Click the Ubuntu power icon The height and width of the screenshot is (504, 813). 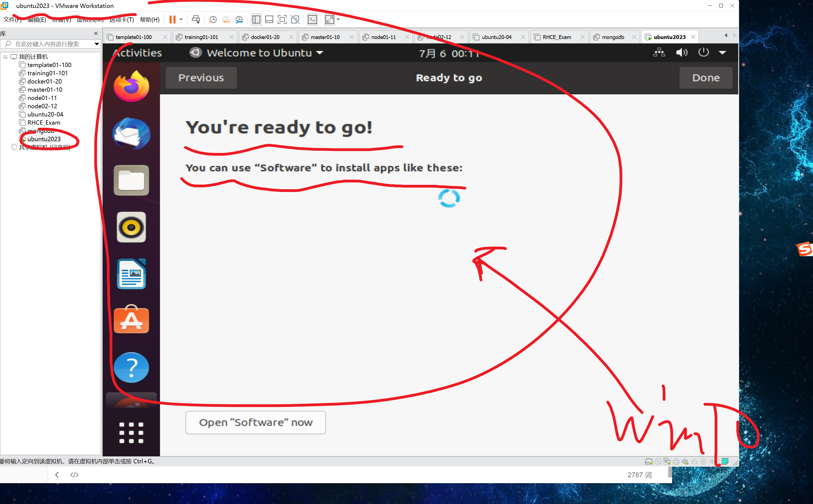(x=704, y=53)
